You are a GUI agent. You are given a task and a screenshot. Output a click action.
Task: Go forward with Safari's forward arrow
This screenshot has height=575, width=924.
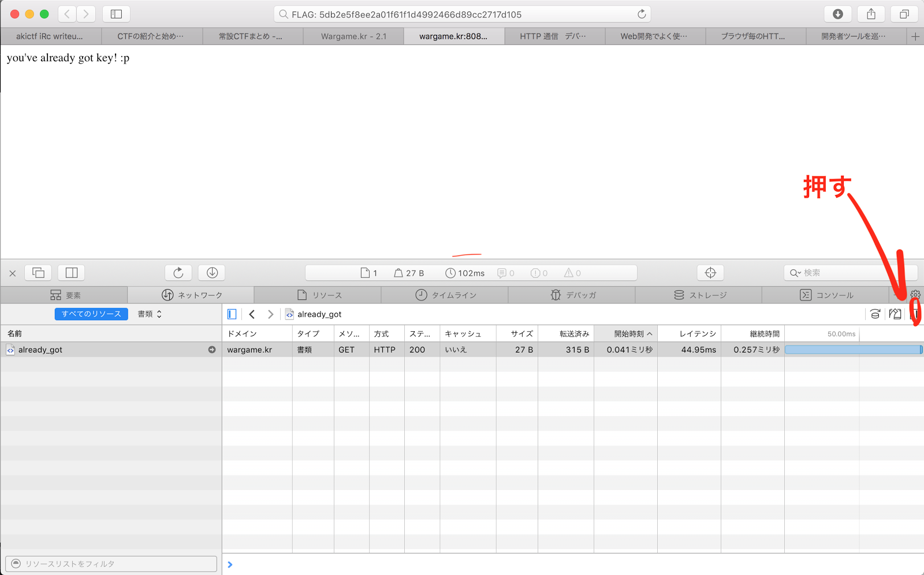click(86, 14)
